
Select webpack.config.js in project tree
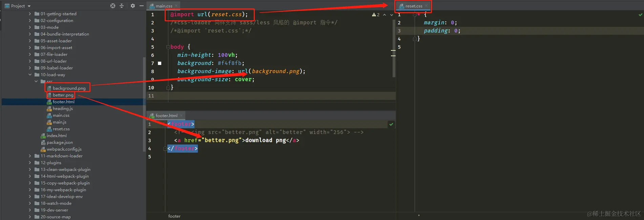(x=64, y=149)
